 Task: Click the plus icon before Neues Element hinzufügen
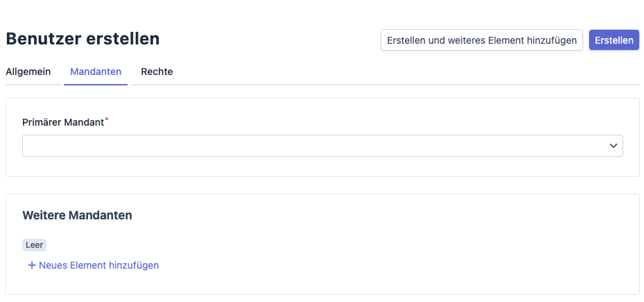(x=32, y=265)
